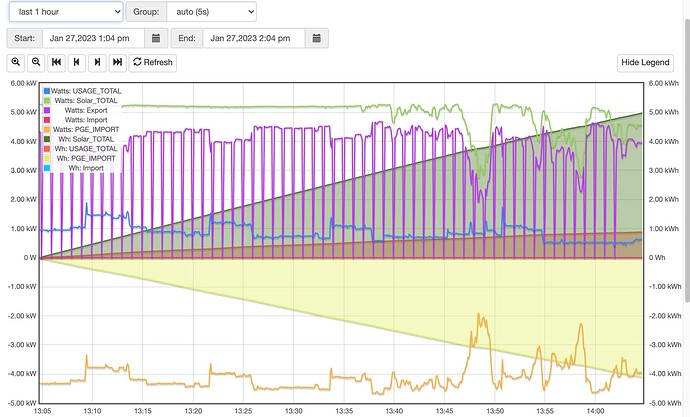The image size is (690, 417).
Task: Click the 'Watts: Solar_TOTAL' legend label
Action: (x=86, y=101)
